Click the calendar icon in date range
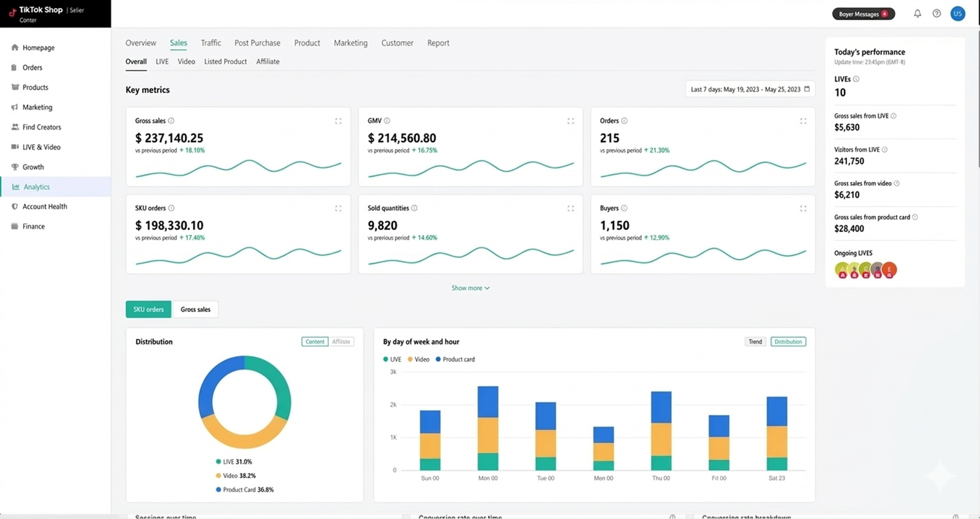 807,89
